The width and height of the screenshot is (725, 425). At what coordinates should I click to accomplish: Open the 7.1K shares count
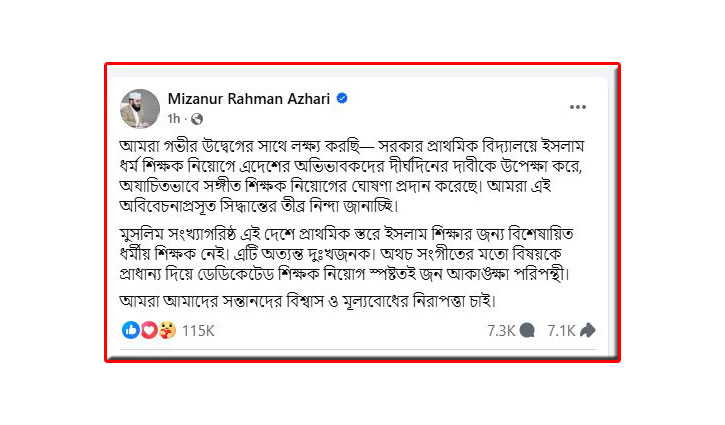pos(561,329)
